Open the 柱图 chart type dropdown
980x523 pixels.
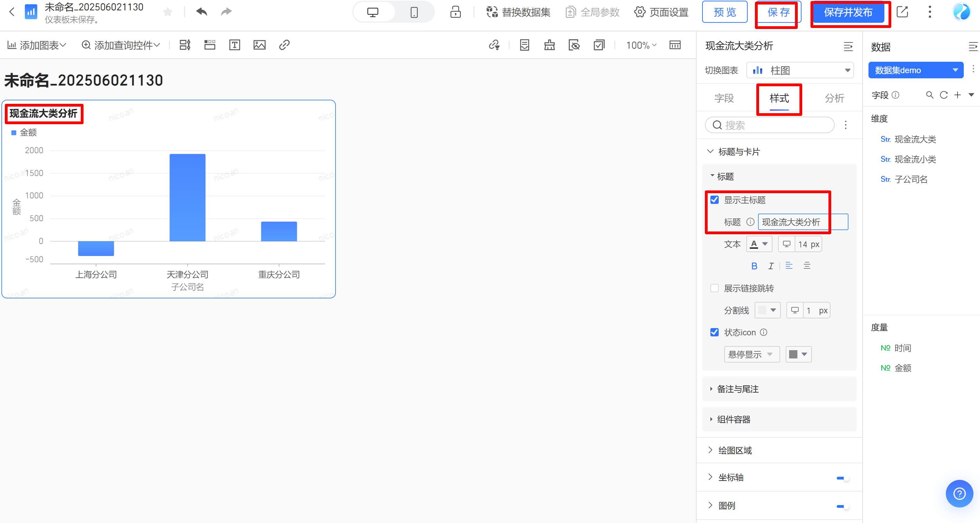800,70
